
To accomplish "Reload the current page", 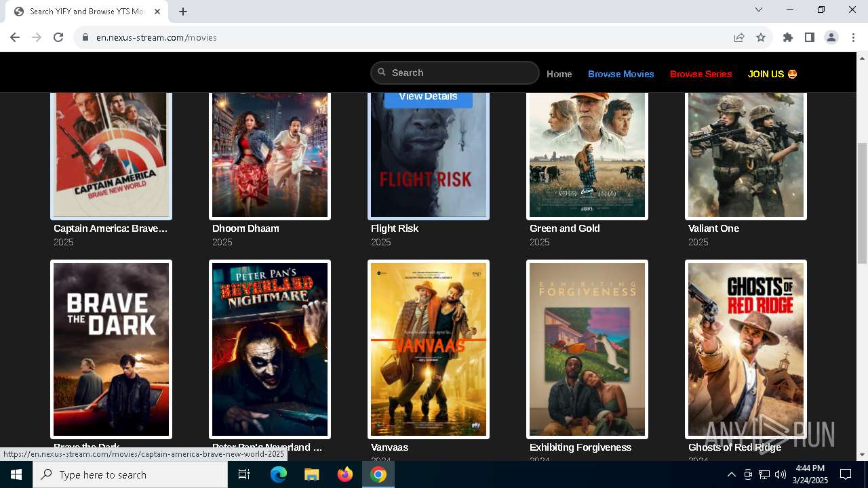I will pyautogui.click(x=58, y=37).
